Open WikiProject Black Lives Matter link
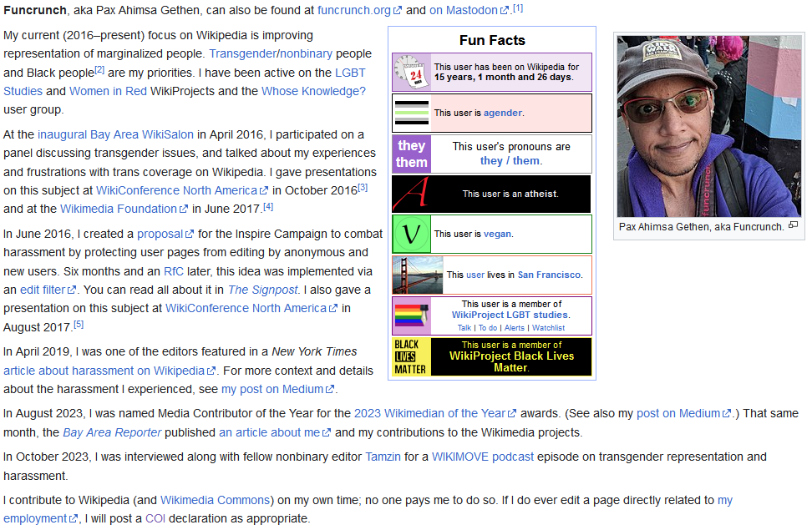Viewport: 812px width, 530px height. [x=511, y=361]
